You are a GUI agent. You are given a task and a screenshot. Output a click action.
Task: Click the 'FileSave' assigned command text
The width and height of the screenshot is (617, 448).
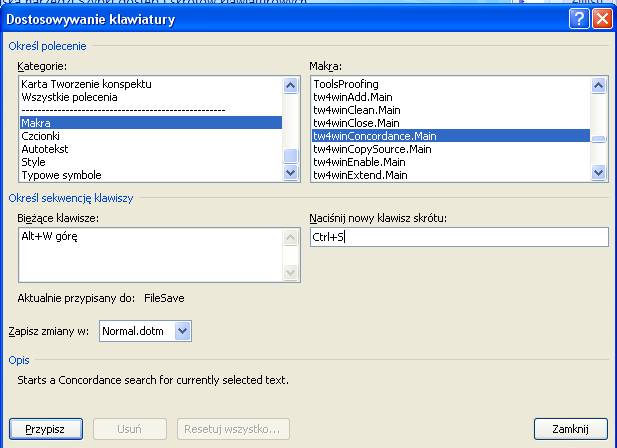pyautogui.click(x=164, y=298)
